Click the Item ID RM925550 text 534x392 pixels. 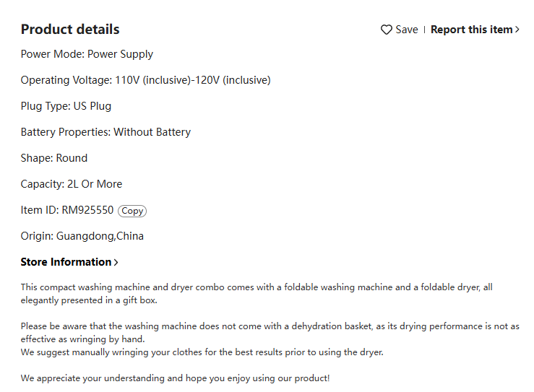pos(67,210)
